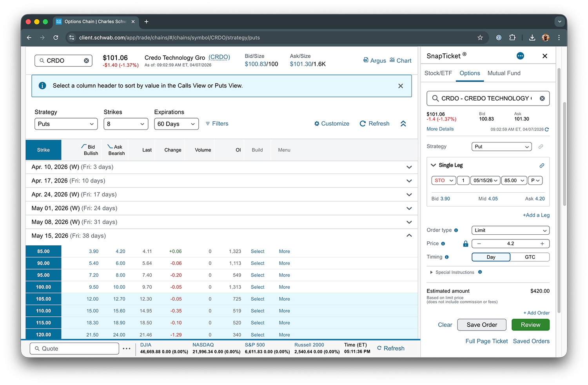Reload the browser page
This screenshot has height=385, width=588.
coord(56,38)
